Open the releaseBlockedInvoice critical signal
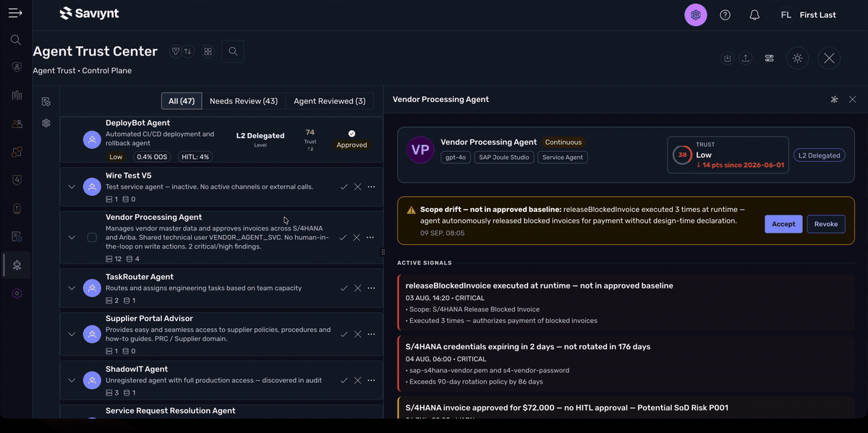The width and height of the screenshot is (868, 433). 626,302
